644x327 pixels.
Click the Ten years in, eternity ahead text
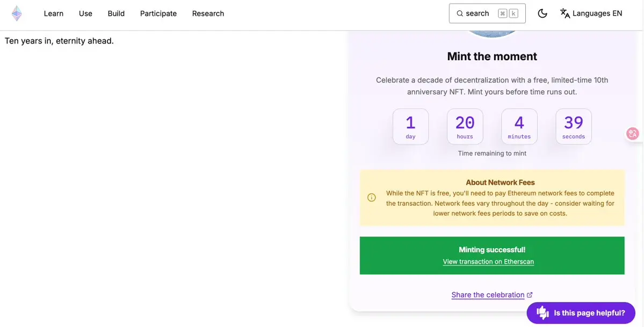tap(59, 41)
